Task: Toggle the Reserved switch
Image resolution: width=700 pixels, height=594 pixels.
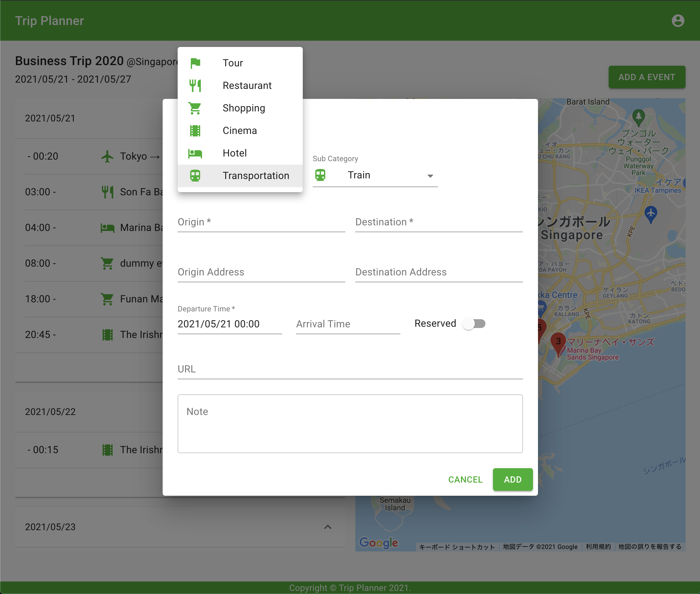Action: [474, 324]
